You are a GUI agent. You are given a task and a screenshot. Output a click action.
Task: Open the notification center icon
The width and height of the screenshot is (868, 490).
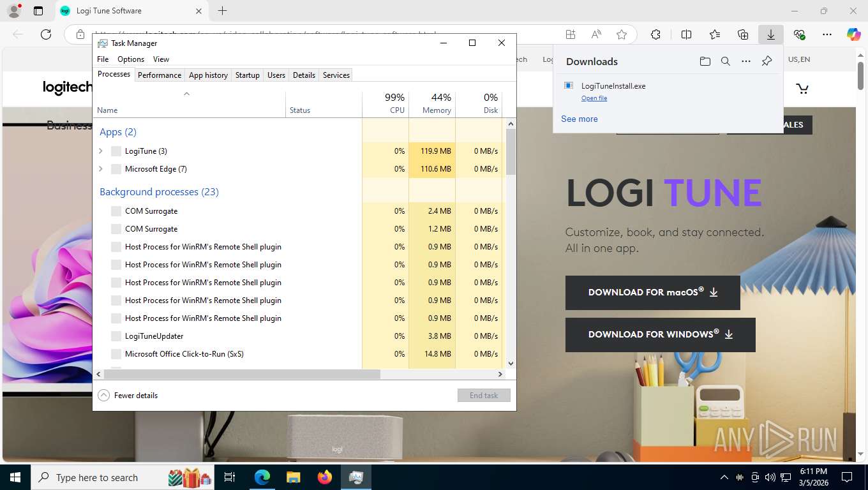[x=847, y=477]
